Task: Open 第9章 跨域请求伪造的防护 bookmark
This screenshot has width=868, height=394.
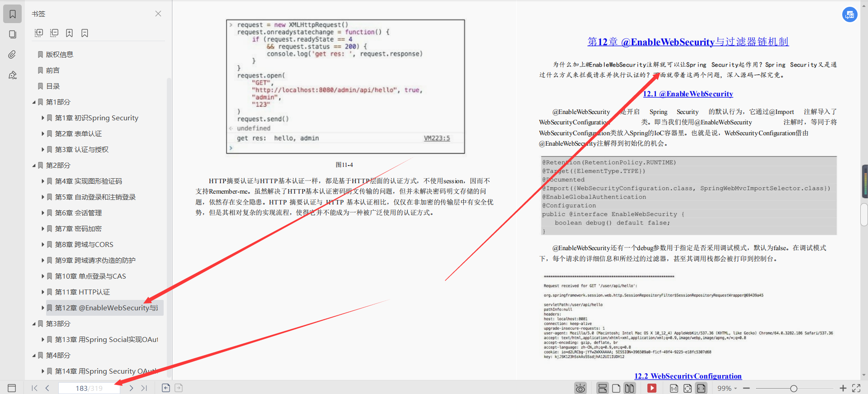Action: 95,260
